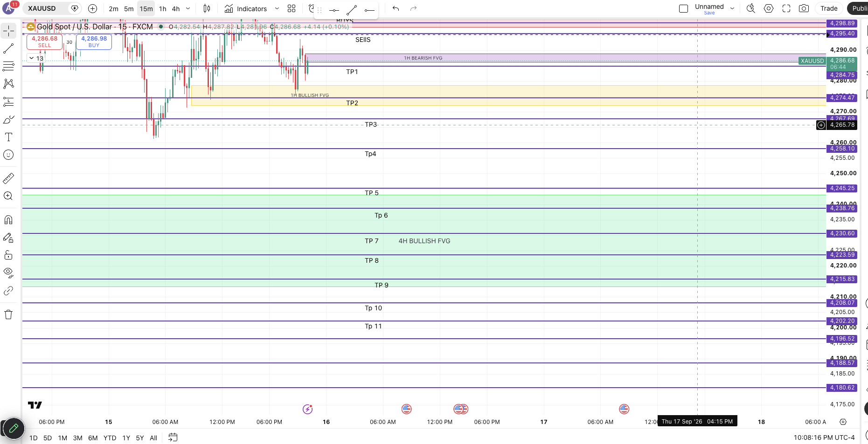Open the layout setup square selector
Viewport: 868px width, 444px height.
[683, 8]
